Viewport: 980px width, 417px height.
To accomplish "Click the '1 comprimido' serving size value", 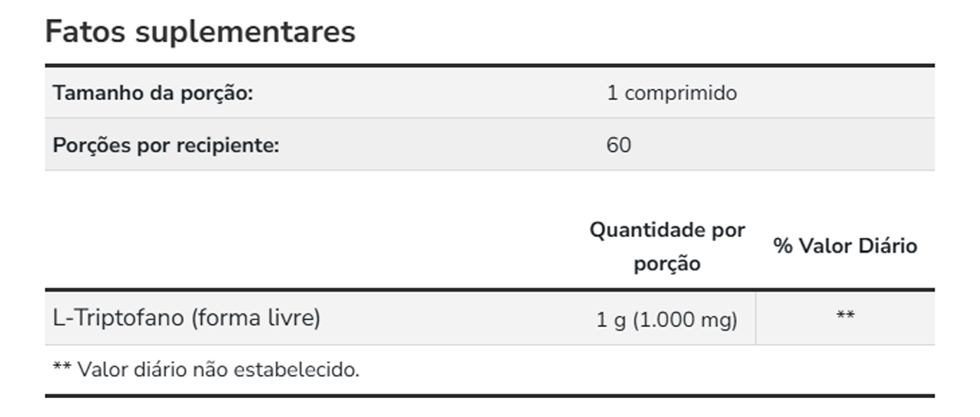I will (671, 92).
